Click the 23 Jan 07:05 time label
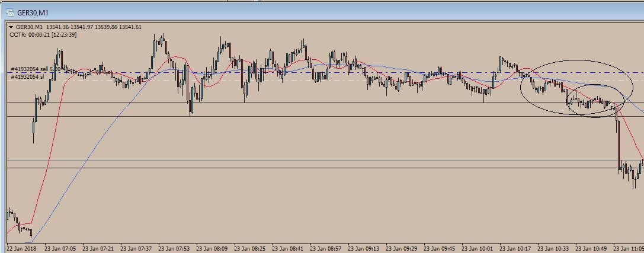 tap(60, 248)
